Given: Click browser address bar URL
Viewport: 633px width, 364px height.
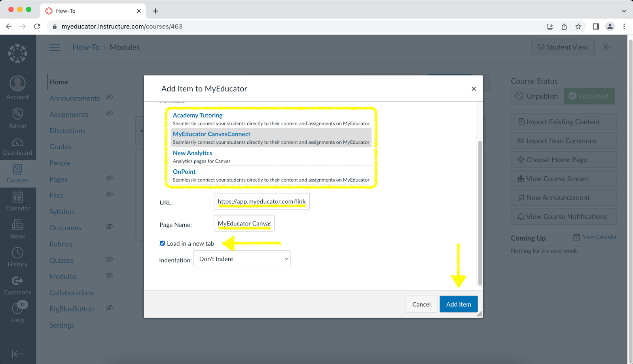Looking at the screenshot, I should pos(122,27).
